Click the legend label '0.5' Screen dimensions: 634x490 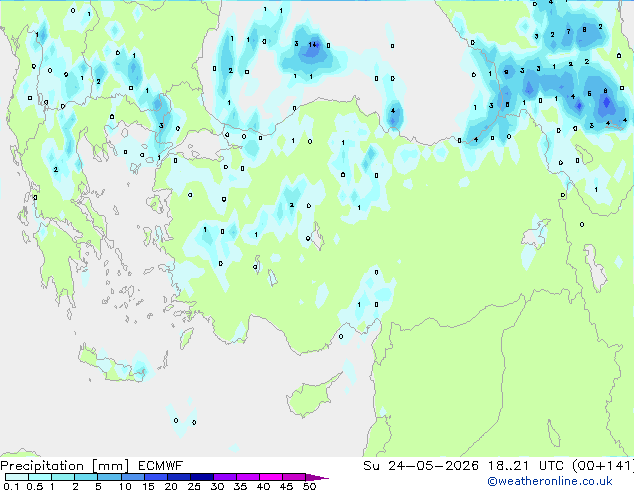click(x=34, y=486)
